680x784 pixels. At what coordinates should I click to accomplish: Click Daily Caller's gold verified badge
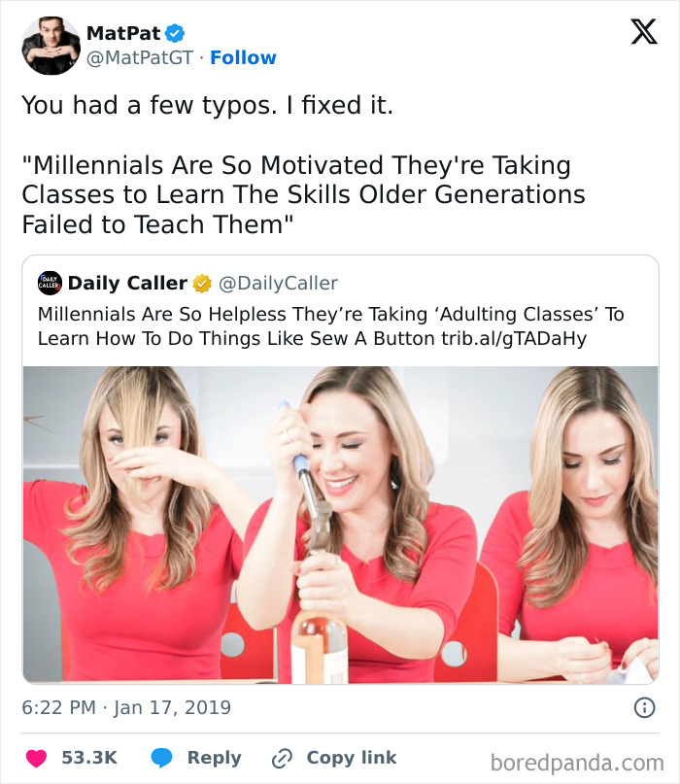tap(202, 284)
